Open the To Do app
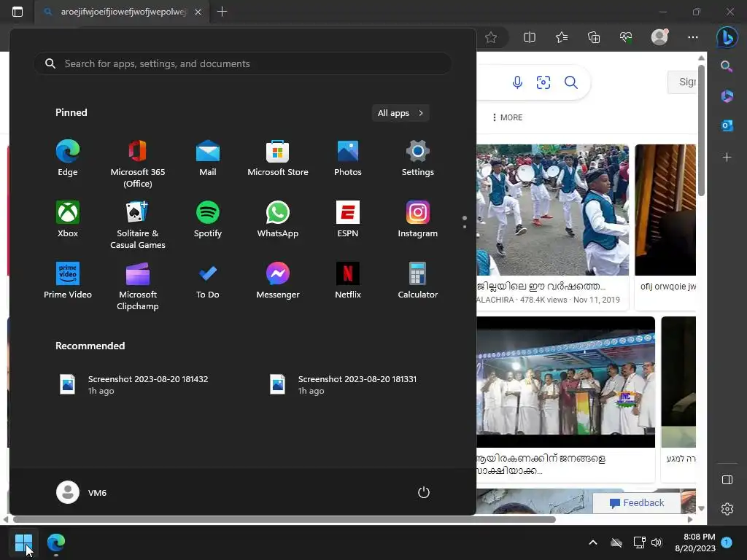 (208, 281)
